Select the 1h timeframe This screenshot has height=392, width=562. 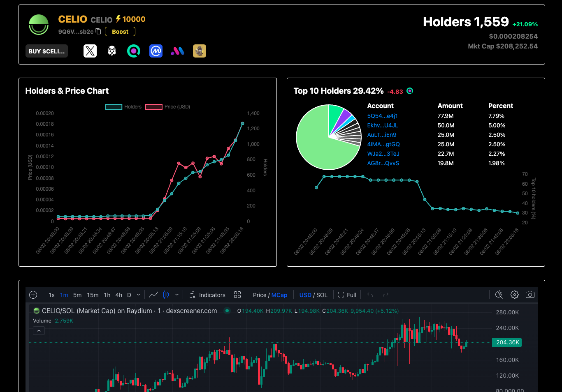click(x=107, y=295)
